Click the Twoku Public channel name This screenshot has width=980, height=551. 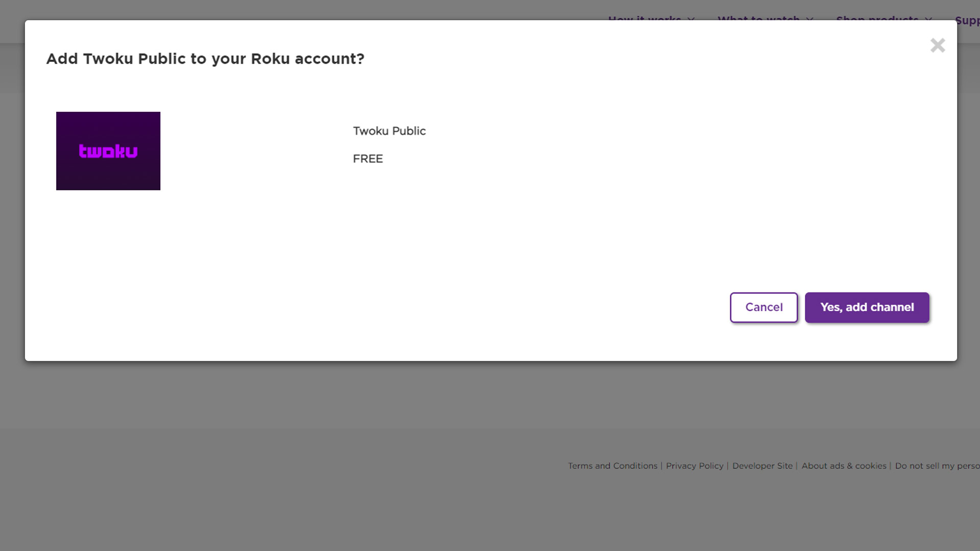point(389,131)
